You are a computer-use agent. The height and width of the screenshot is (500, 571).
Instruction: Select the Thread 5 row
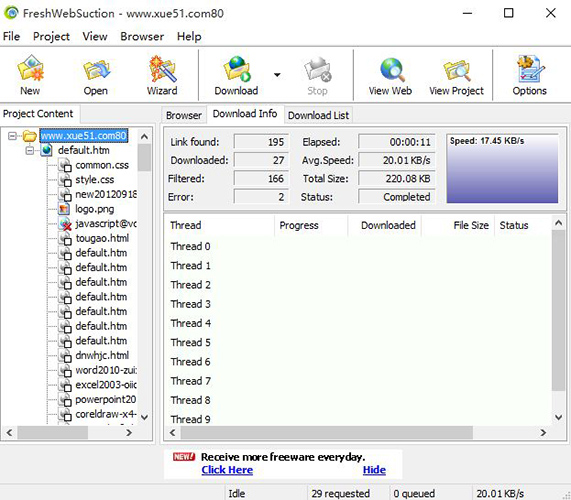(359, 343)
